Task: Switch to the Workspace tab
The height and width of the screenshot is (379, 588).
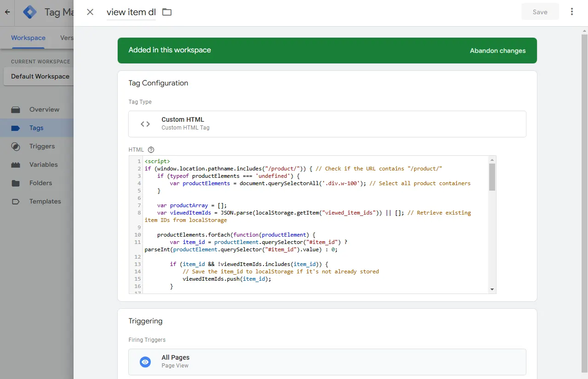Action: click(29, 38)
